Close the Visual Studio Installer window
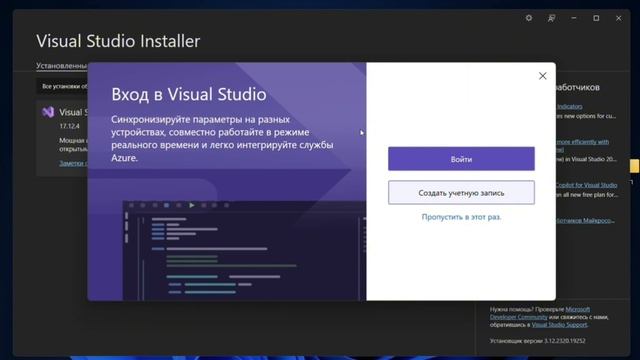The image size is (640, 360). tap(619, 18)
